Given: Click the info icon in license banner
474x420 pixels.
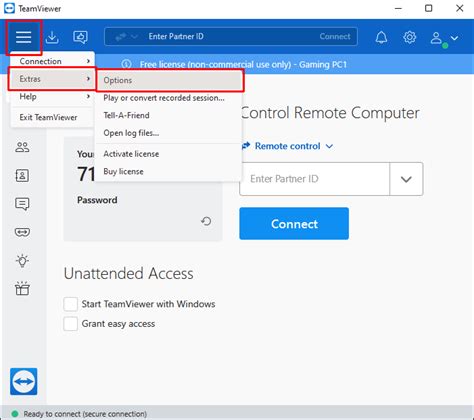Looking at the screenshot, I should point(126,64).
